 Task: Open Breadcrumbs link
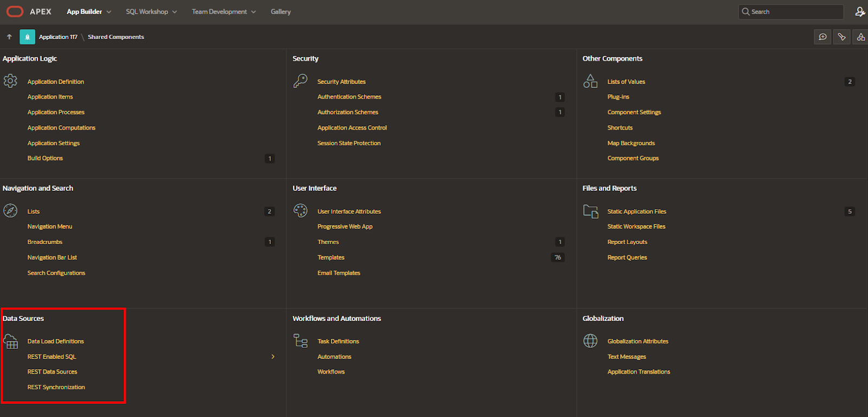pyautogui.click(x=45, y=242)
